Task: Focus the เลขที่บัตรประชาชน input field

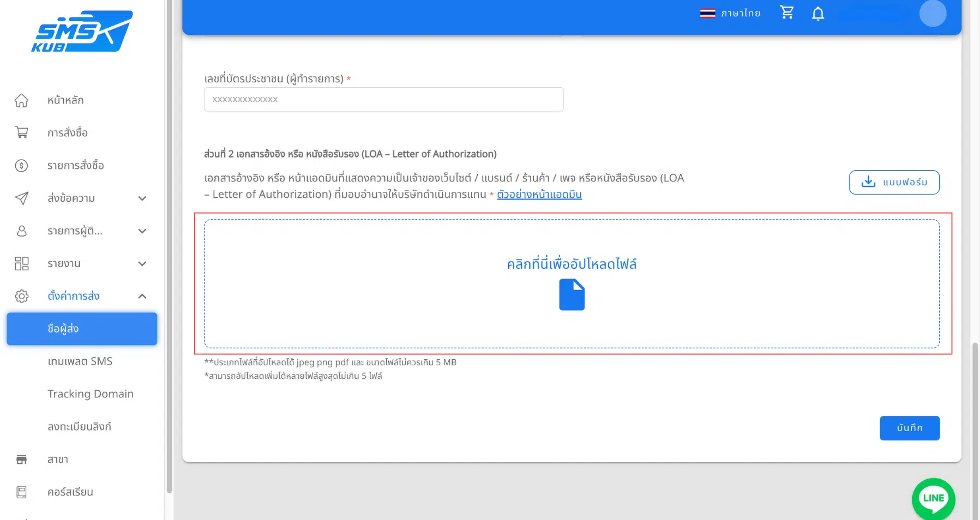Action: [x=384, y=99]
